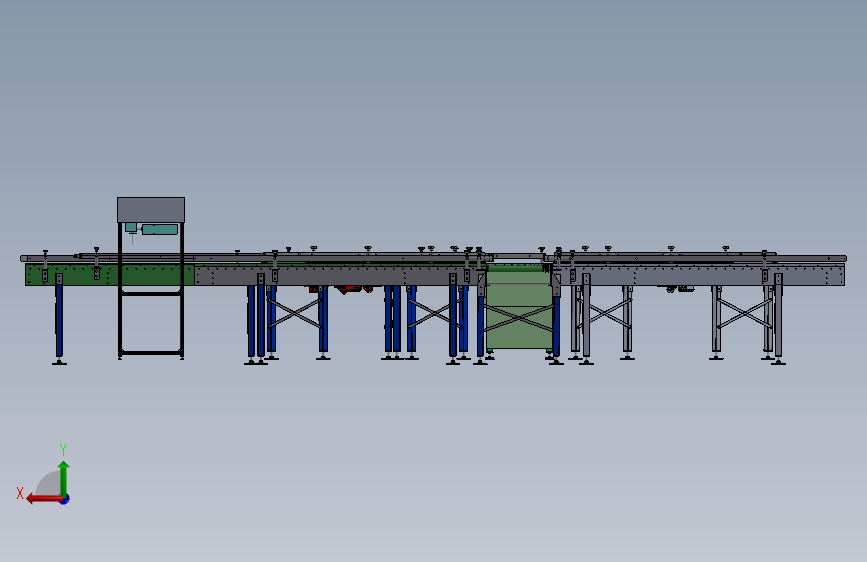Image resolution: width=867 pixels, height=562 pixels.
Task: Click the dark green conveyor side panel
Action: pyautogui.click(x=109, y=274)
